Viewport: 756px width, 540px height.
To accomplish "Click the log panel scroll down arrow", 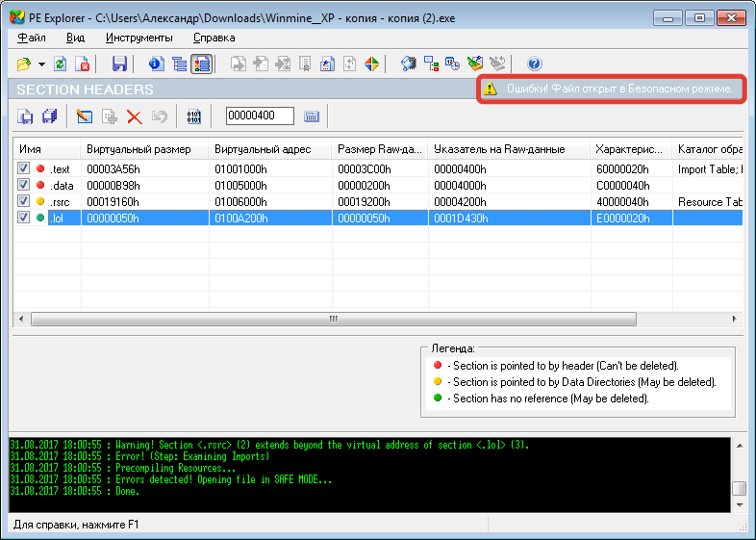I will tap(739, 505).
